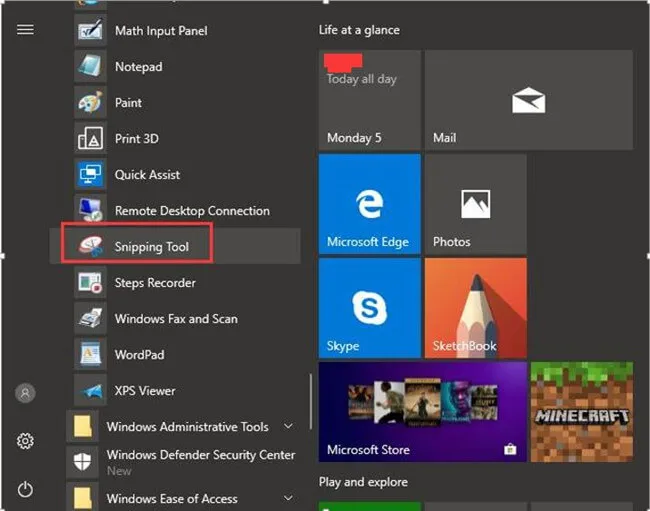Open Remote Desktop Connection
Screen dimensions: 650x511
191,211
